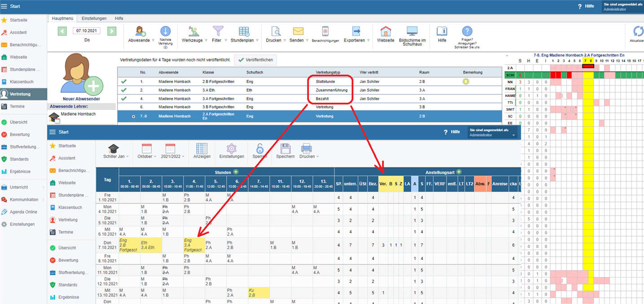Image resolution: width=644 pixels, height=304 pixels.
Task: Click Hilfe in the back window header
Action: click(586, 6)
